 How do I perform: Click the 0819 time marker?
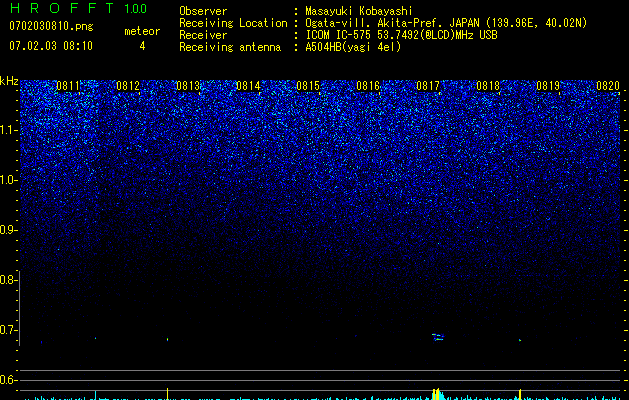coord(548,86)
